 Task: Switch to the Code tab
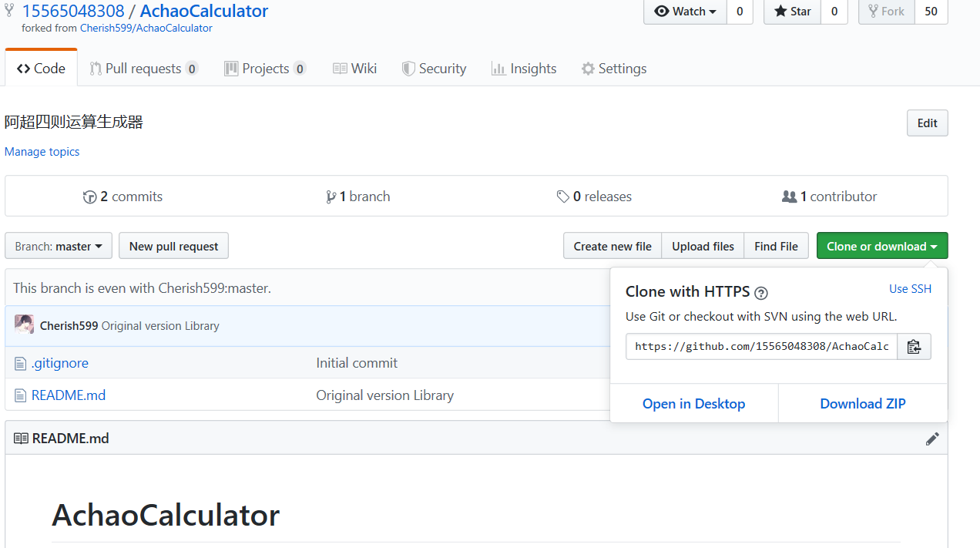(x=41, y=69)
